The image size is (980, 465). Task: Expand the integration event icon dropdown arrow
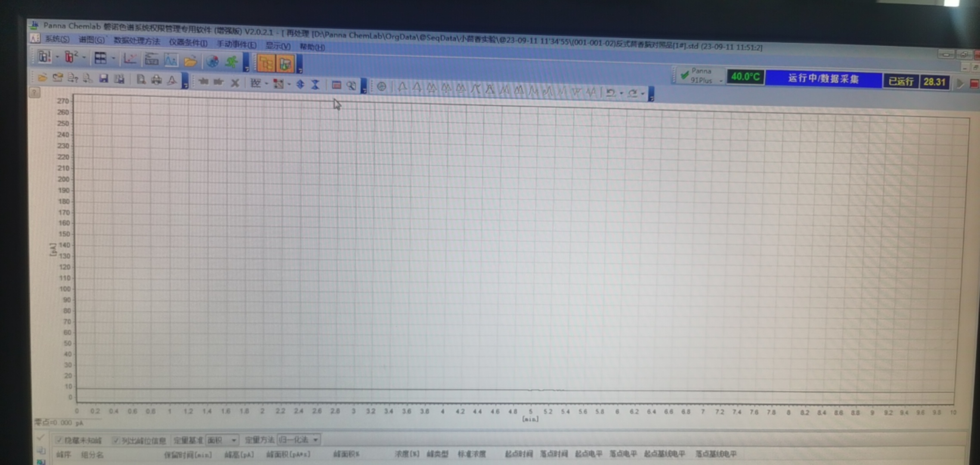[266, 84]
